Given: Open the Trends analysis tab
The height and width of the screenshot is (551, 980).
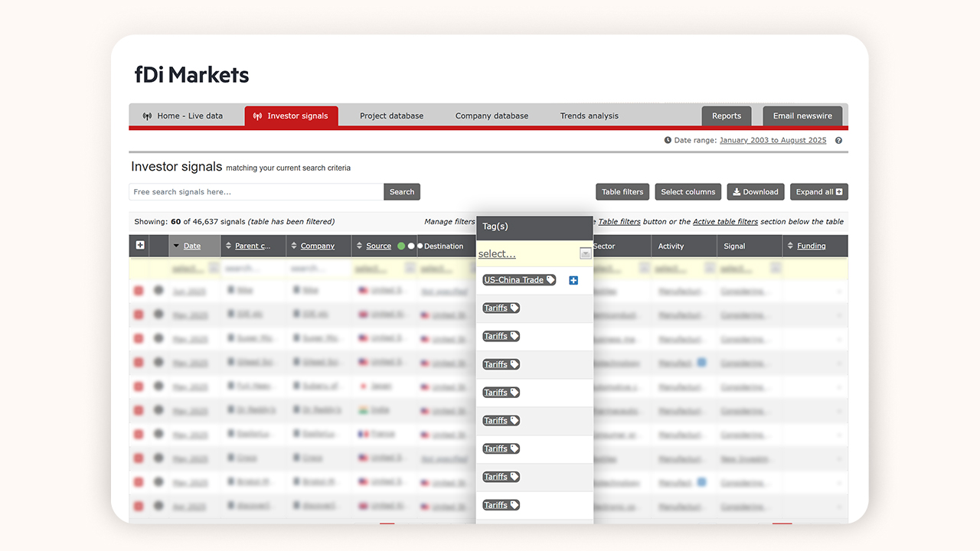Looking at the screenshot, I should click(589, 116).
